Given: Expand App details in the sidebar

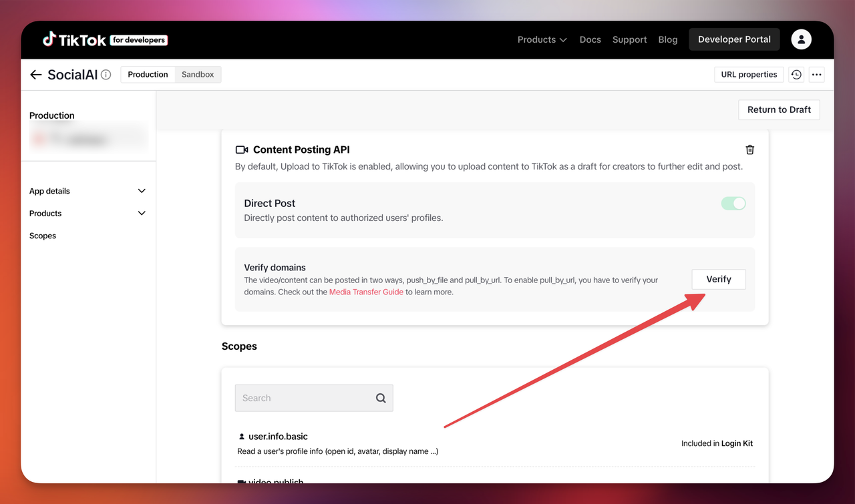Looking at the screenshot, I should click(88, 191).
